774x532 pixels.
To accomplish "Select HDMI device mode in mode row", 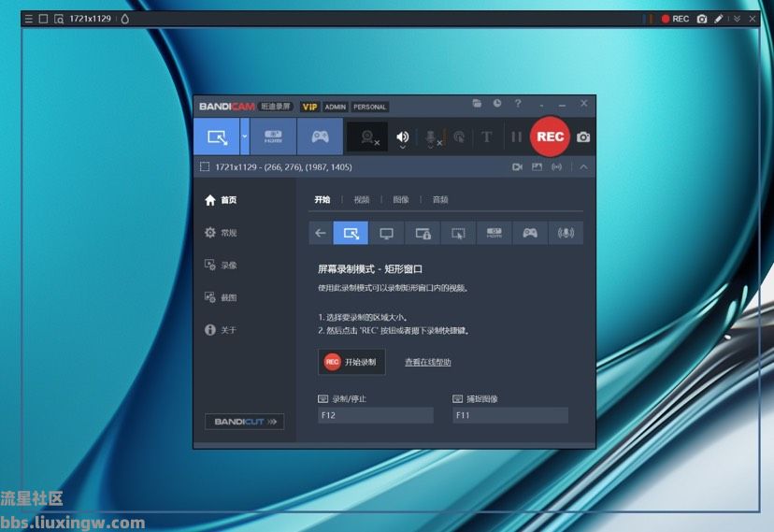I will coord(494,233).
